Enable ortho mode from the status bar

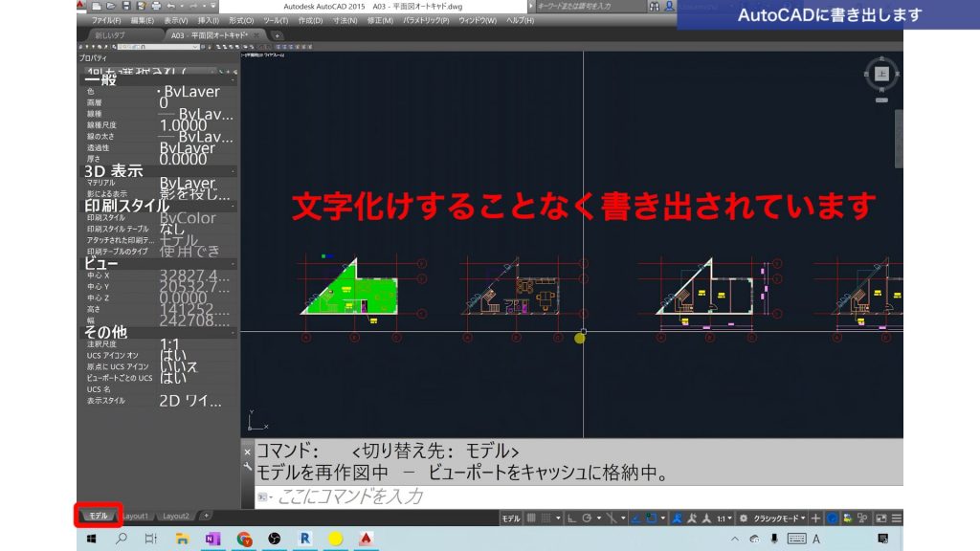(572, 517)
